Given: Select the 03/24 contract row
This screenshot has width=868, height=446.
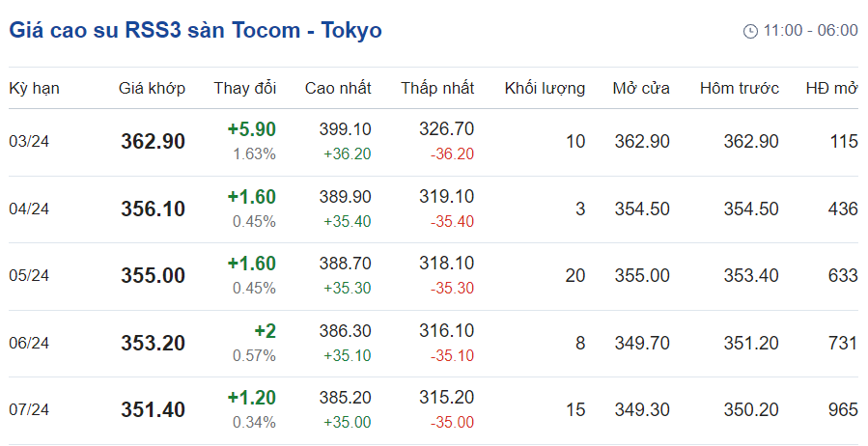Looking at the screenshot, I should (x=29, y=142).
